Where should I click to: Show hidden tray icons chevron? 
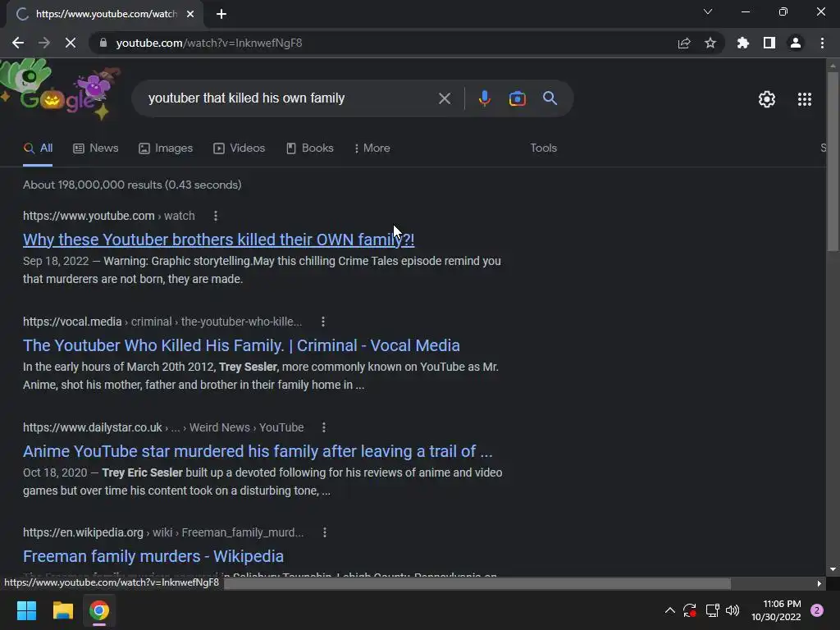[669, 610]
